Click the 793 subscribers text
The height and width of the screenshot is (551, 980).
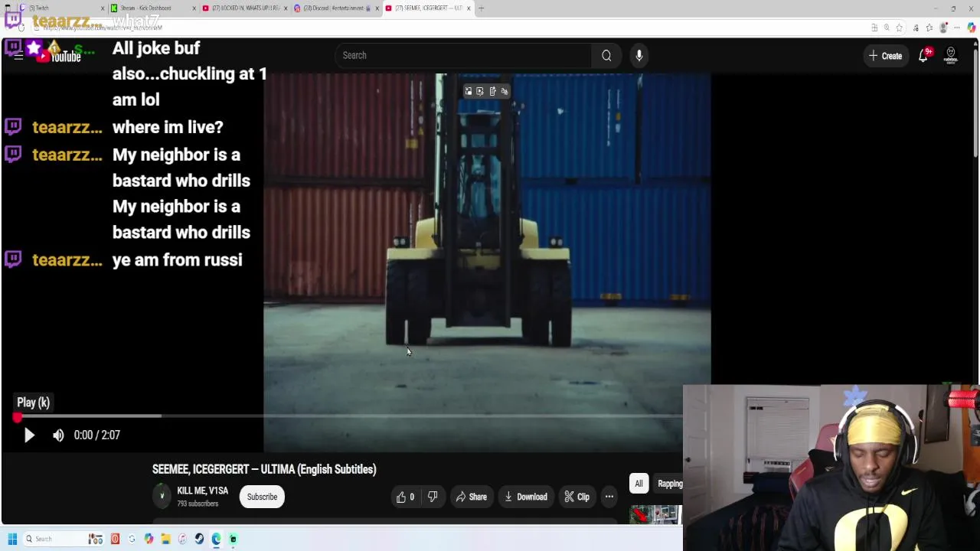coord(198,504)
